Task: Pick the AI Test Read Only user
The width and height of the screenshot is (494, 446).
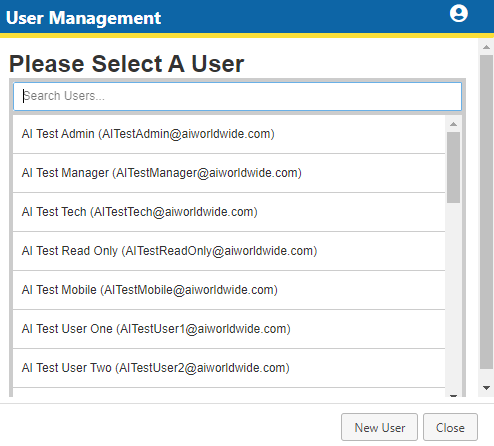Action: click(x=229, y=251)
